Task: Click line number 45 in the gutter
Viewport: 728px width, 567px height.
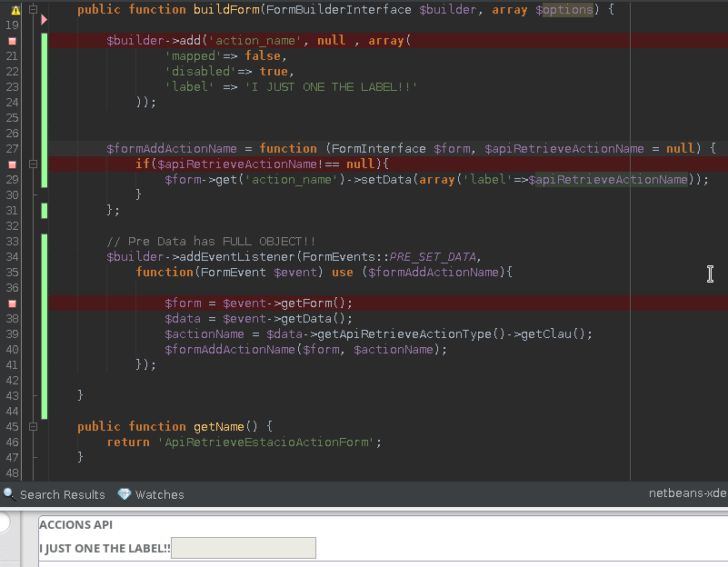Action: (x=12, y=427)
